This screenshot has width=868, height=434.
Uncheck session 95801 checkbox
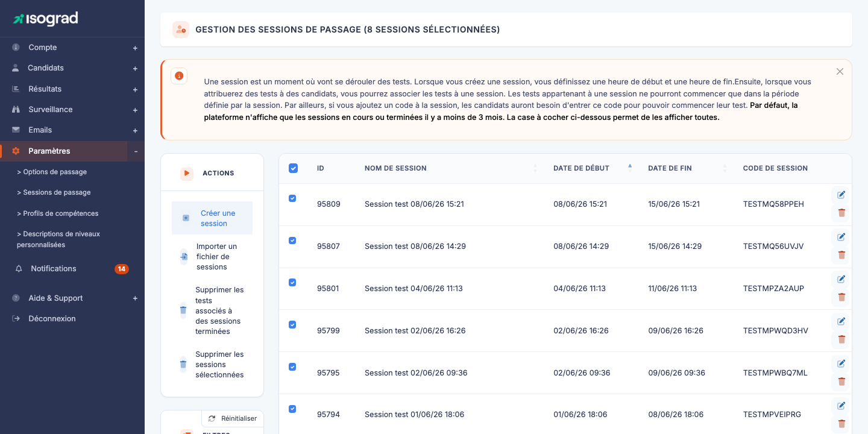(x=292, y=282)
